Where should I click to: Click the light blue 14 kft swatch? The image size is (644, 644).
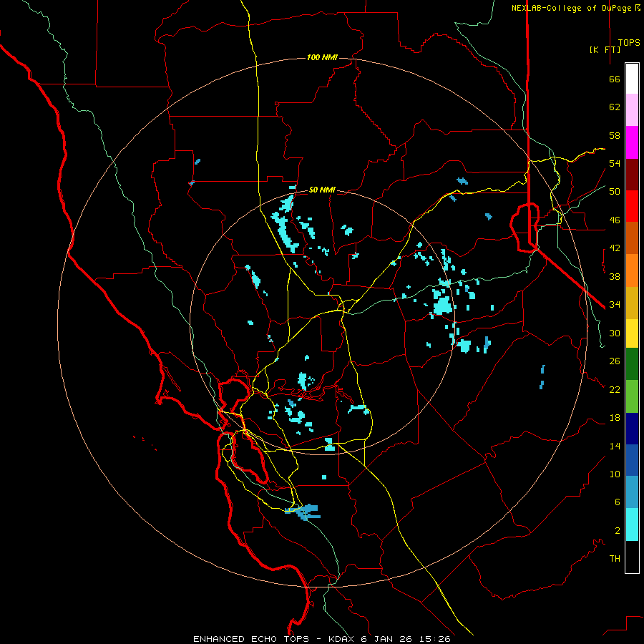click(632, 492)
